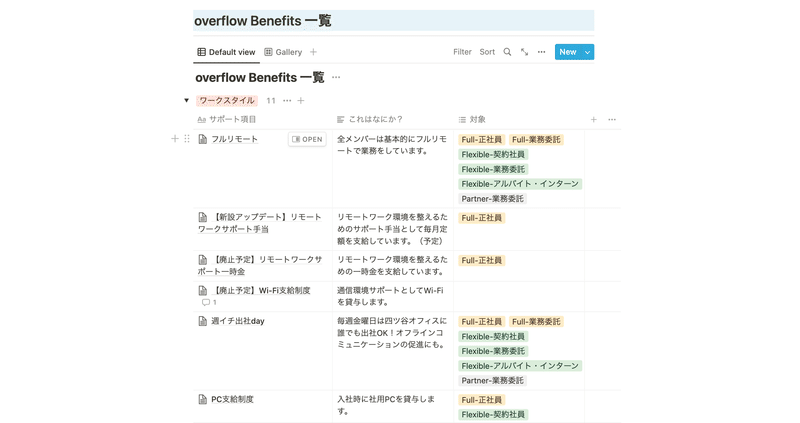Add item to ワークスタイル group with plus
This screenshot has width=800, height=423.
[301, 101]
